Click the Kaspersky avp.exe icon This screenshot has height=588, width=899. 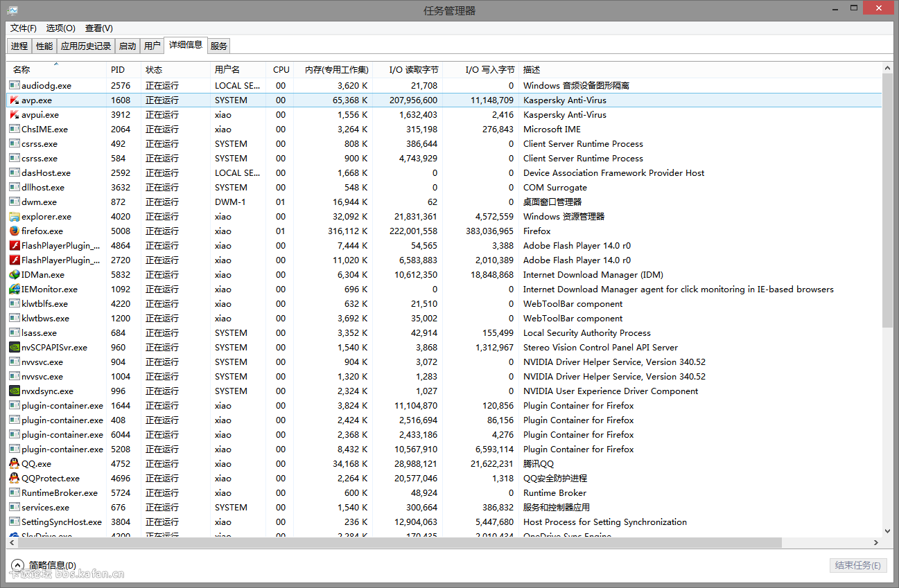click(x=15, y=100)
